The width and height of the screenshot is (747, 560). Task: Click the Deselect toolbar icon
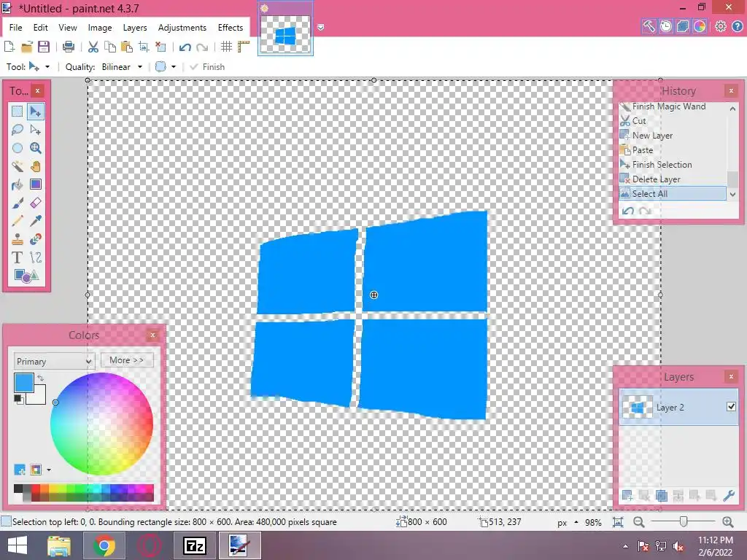[x=160, y=47]
